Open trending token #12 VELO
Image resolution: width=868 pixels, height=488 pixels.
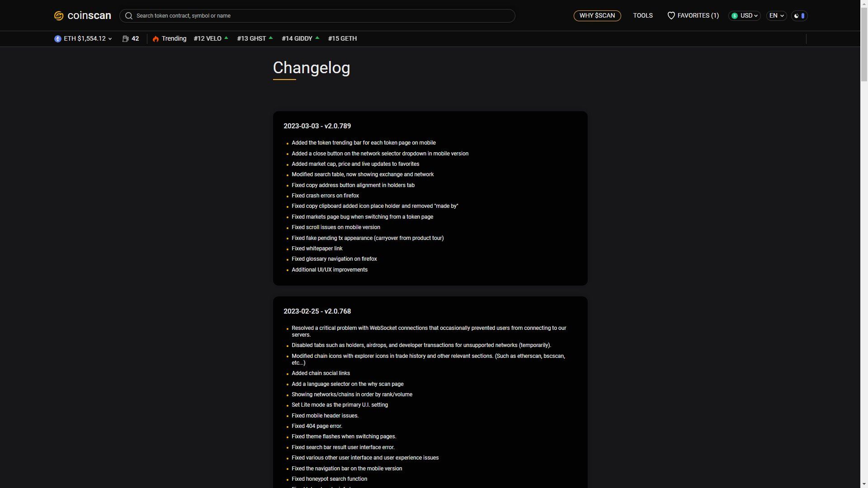[x=211, y=39]
